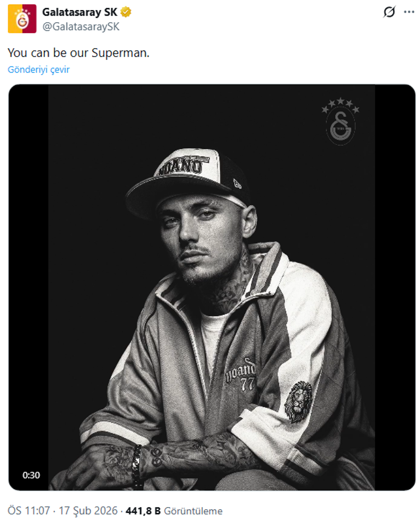
Task: Select the text You can be our Superman.
Action: click(79, 53)
